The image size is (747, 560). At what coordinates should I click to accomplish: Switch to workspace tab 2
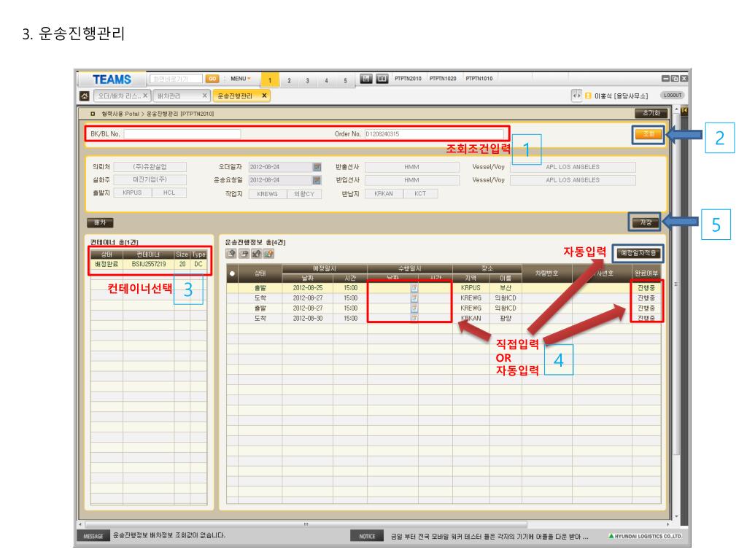coord(289,80)
